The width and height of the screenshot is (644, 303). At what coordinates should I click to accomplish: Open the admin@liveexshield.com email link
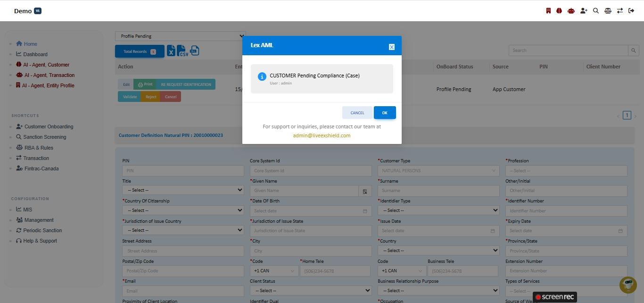[322, 135]
